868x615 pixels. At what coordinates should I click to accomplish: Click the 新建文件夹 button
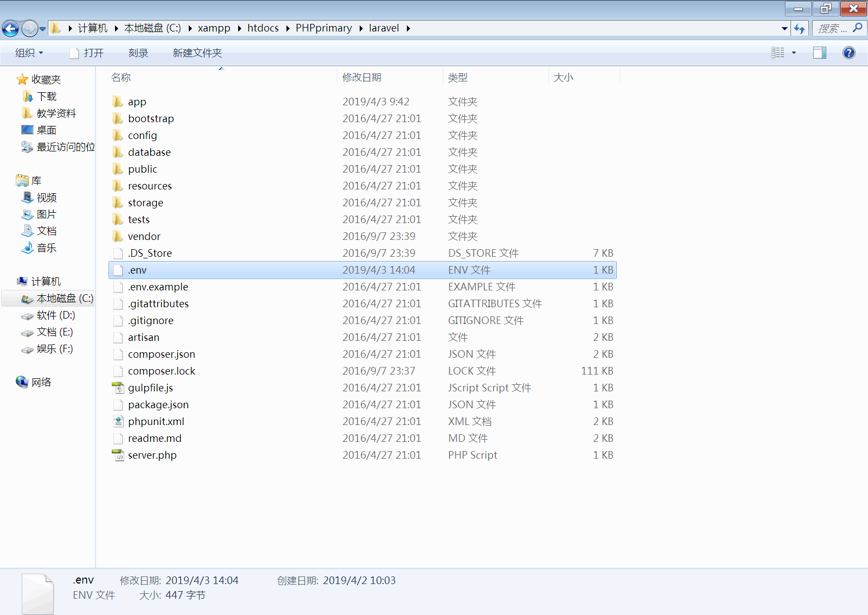tap(197, 53)
